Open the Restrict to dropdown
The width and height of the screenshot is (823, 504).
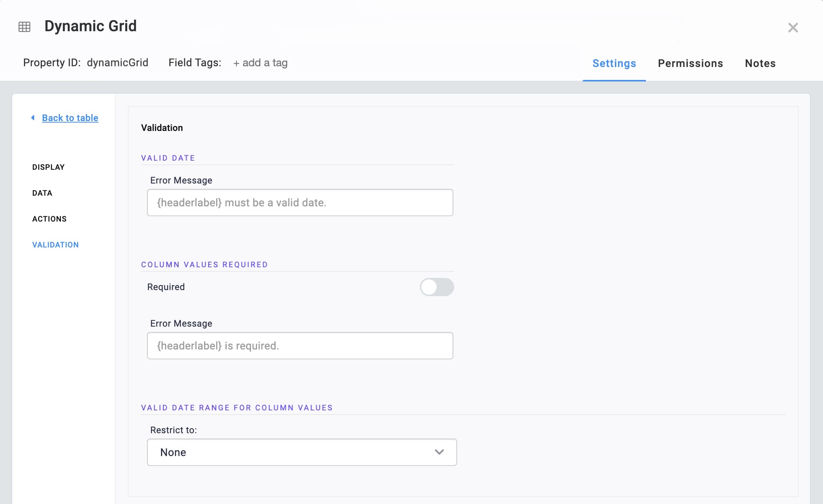click(x=302, y=452)
